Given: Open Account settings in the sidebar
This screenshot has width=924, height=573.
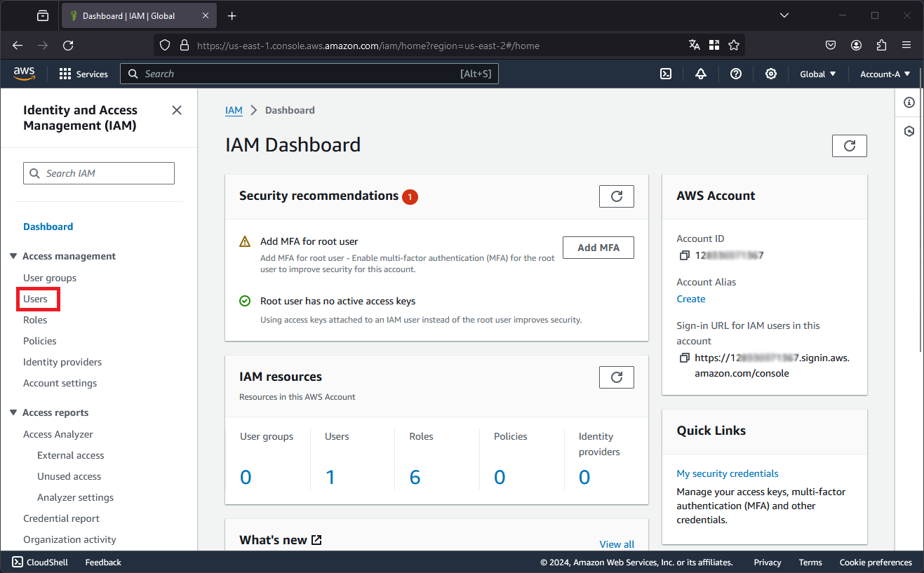Looking at the screenshot, I should (60, 383).
